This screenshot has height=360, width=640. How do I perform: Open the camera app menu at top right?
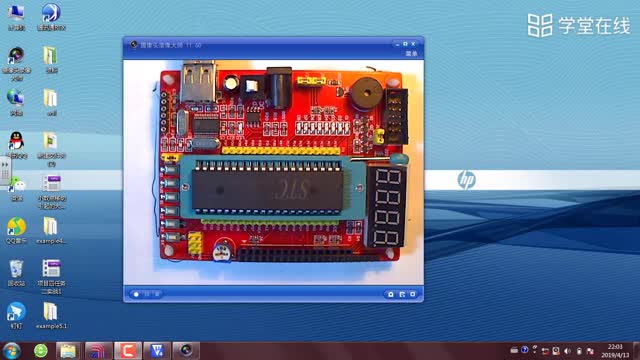click(411, 53)
